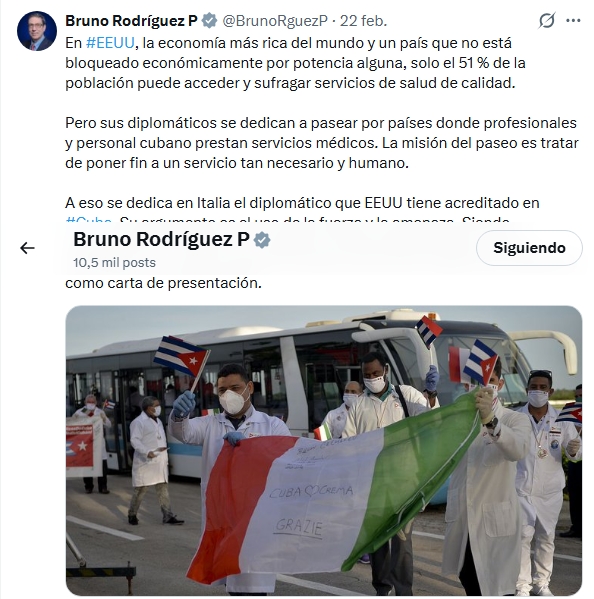
Task: Click the Bruno Rodríguez P tweet author name
Action: coord(131,21)
